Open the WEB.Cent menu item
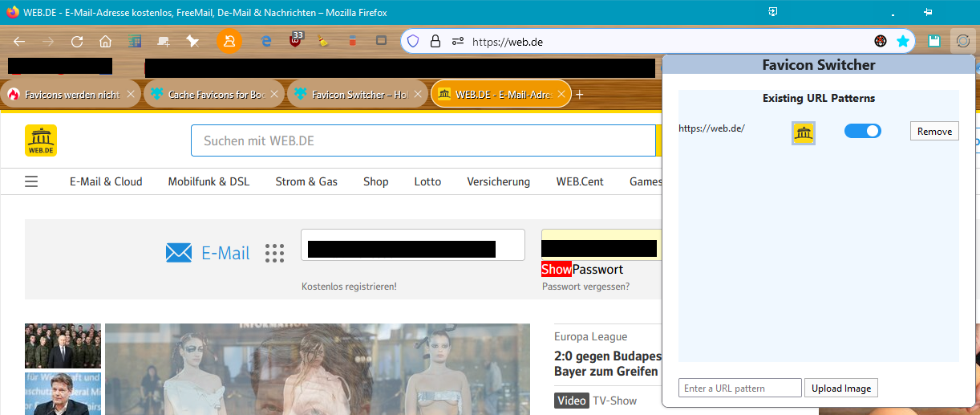 pyautogui.click(x=580, y=181)
